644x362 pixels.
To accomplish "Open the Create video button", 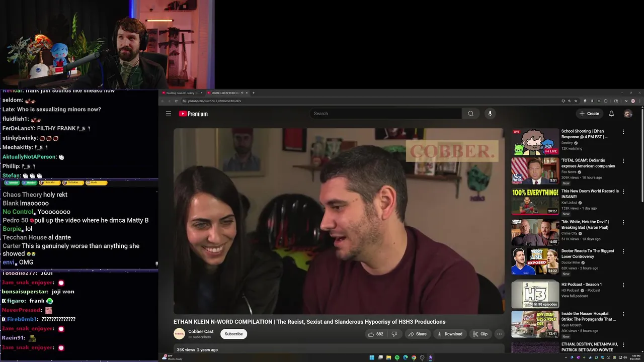I will (x=589, y=114).
